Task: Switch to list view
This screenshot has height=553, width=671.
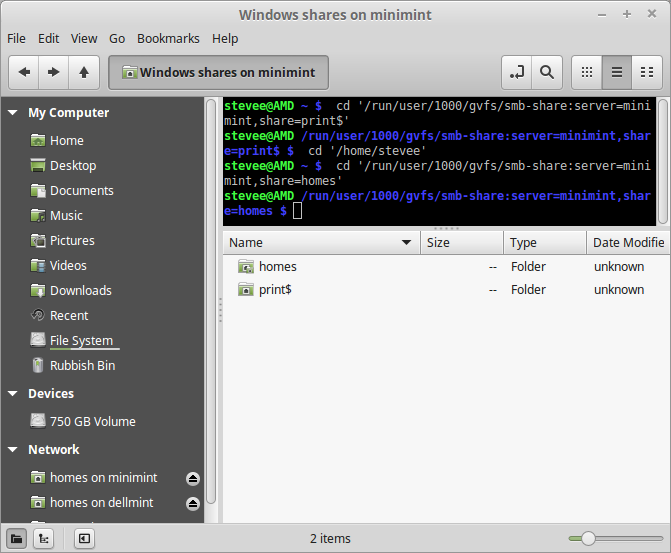Action: [x=617, y=72]
